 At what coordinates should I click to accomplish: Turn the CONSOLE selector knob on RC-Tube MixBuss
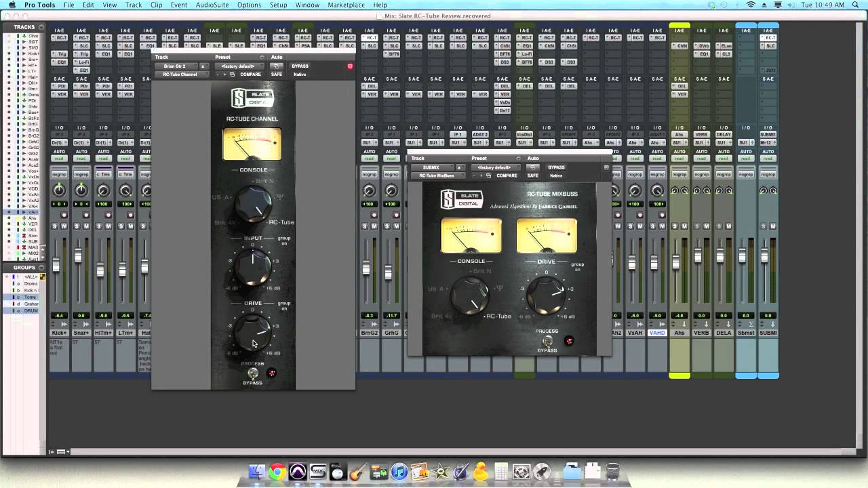point(470,296)
